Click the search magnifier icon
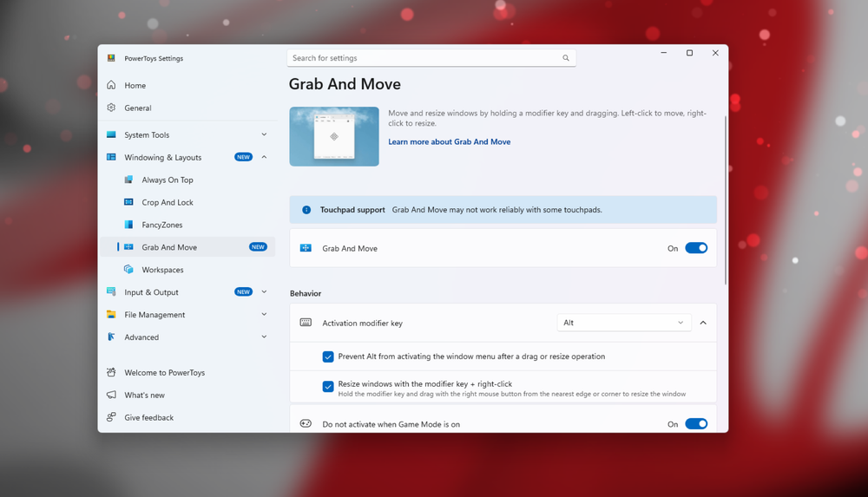This screenshot has width=868, height=497. pos(566,58)
